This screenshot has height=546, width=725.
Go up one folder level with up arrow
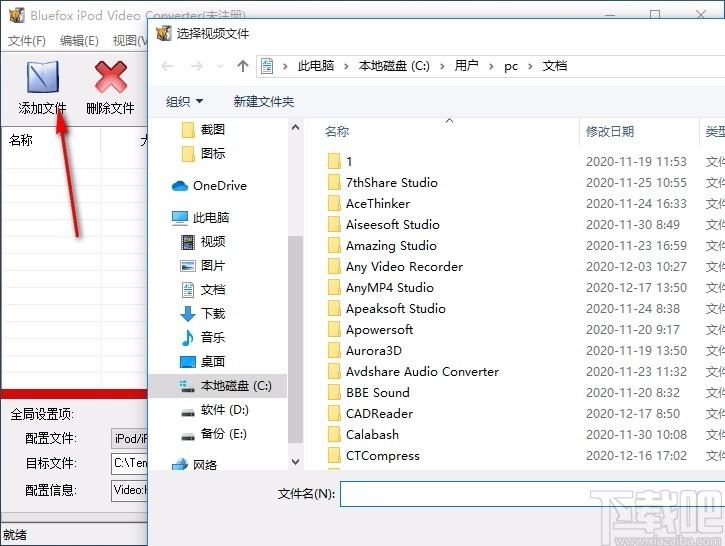coord(243,66)
